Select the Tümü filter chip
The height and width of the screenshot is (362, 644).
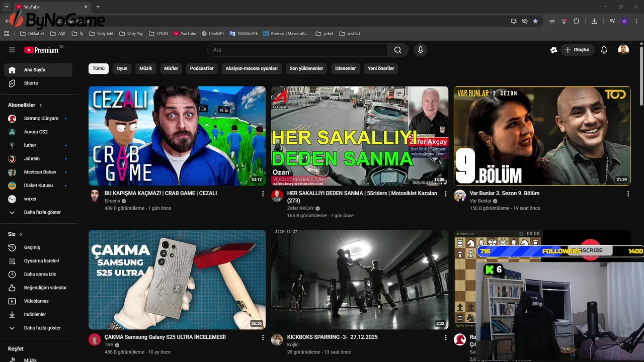pos(99,68)
